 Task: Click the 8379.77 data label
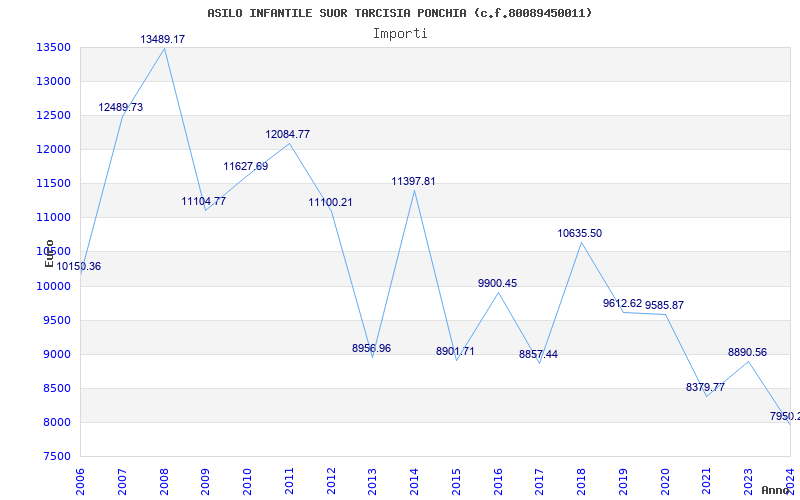point(705,387)
